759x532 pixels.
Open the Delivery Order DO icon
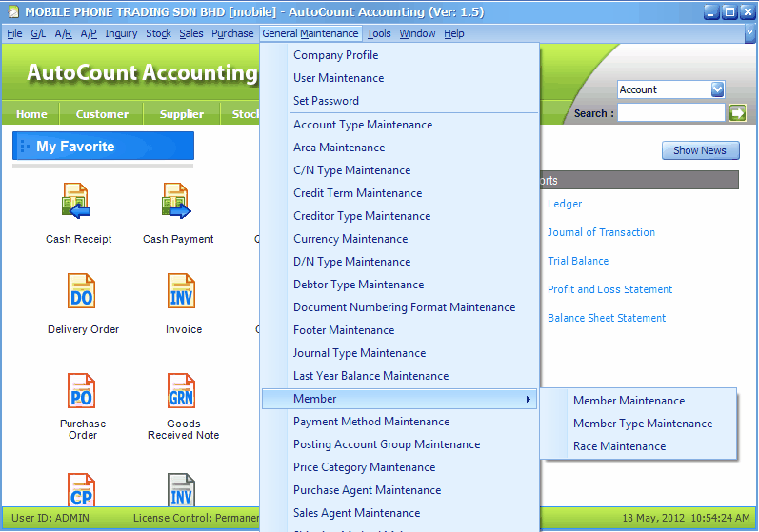click(x=81, y=291)
